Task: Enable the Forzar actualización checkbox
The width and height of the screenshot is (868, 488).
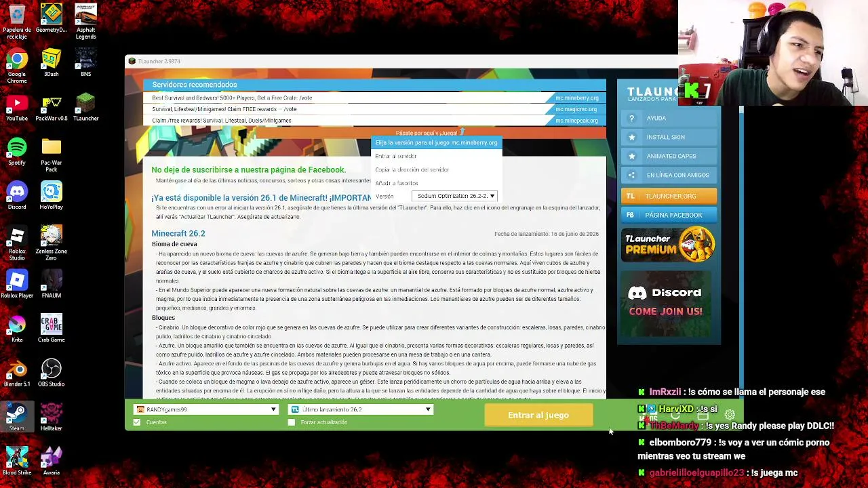Action: (x=292, y=422)
